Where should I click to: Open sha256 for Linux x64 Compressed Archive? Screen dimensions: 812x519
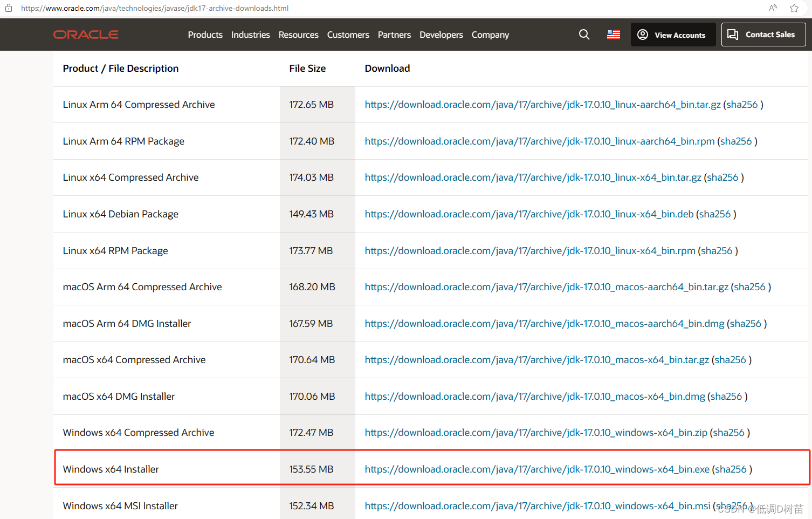tap(722, 177)
